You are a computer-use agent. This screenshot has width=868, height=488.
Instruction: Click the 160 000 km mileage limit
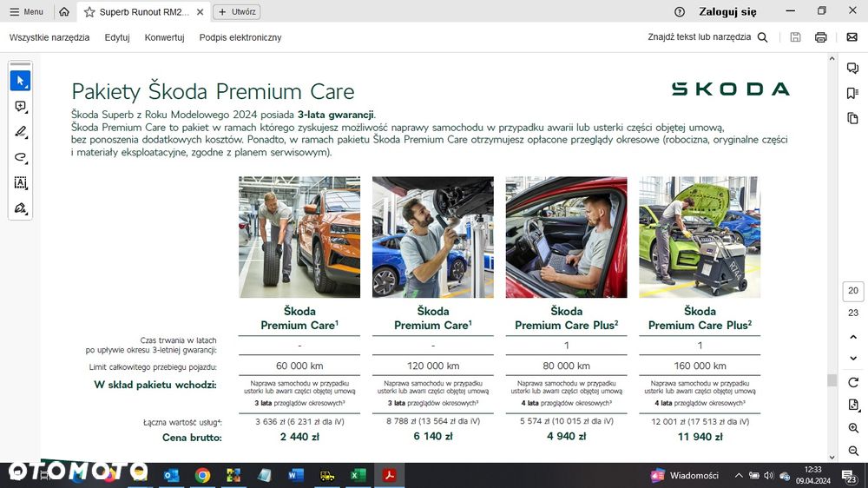click(x=700, y=366)
